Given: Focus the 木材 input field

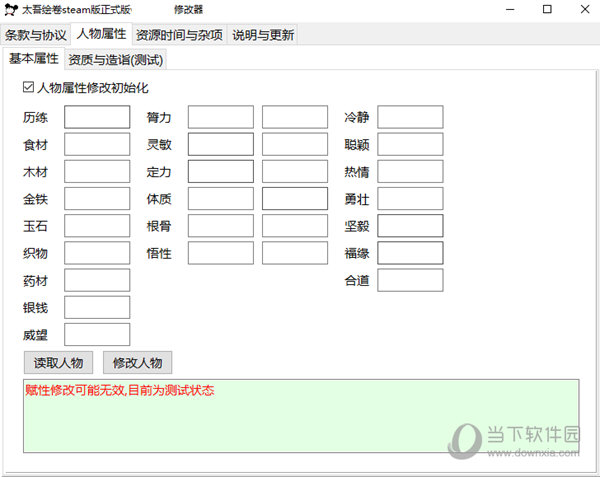Looking at the screenshot, I should [x=97, y=171].
